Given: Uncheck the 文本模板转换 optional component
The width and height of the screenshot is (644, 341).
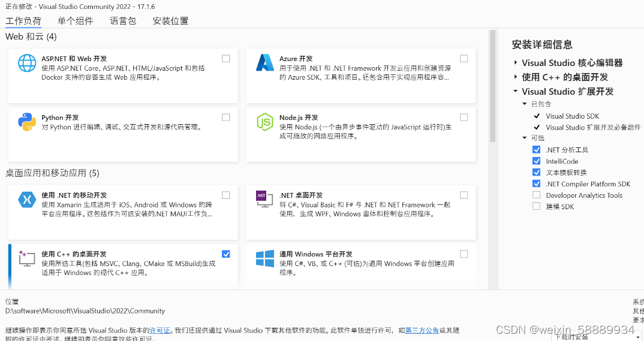Looking at the screenshot, I should (x=537, y=172).
